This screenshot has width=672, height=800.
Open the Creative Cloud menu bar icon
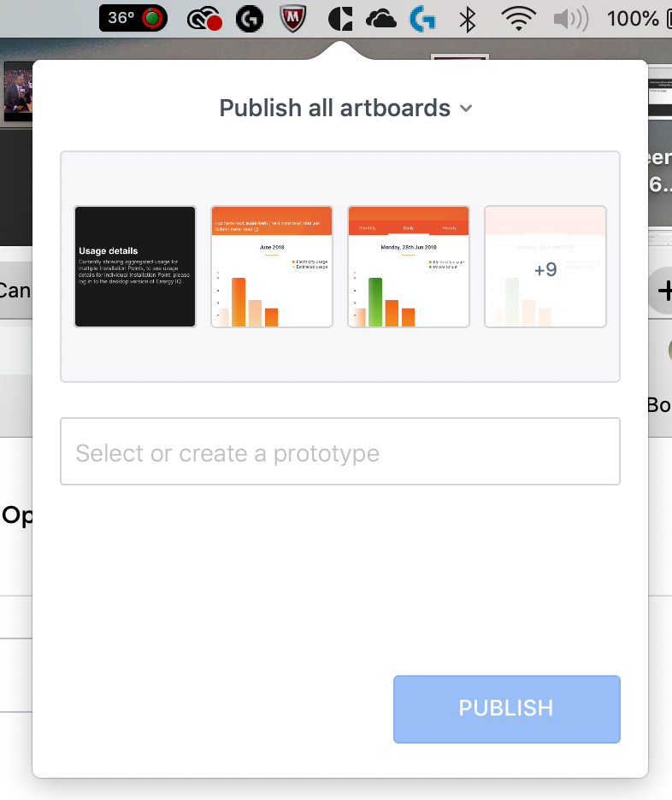click(x=204, y=19)
